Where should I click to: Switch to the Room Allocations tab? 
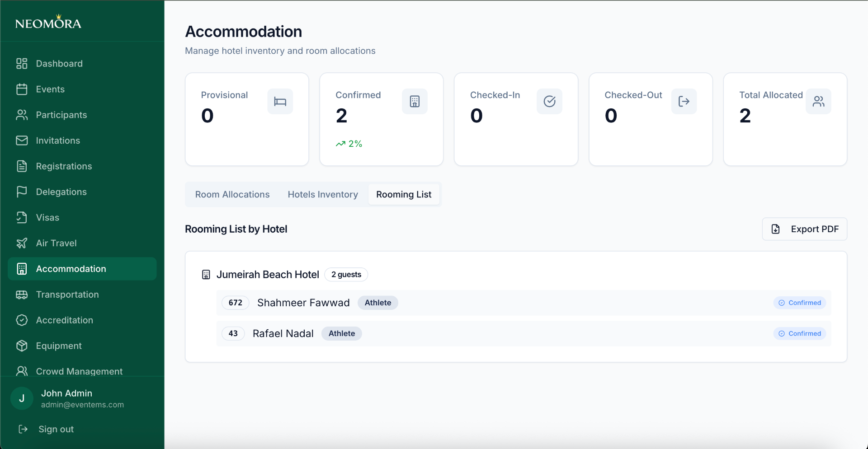(x=232, y=194)
